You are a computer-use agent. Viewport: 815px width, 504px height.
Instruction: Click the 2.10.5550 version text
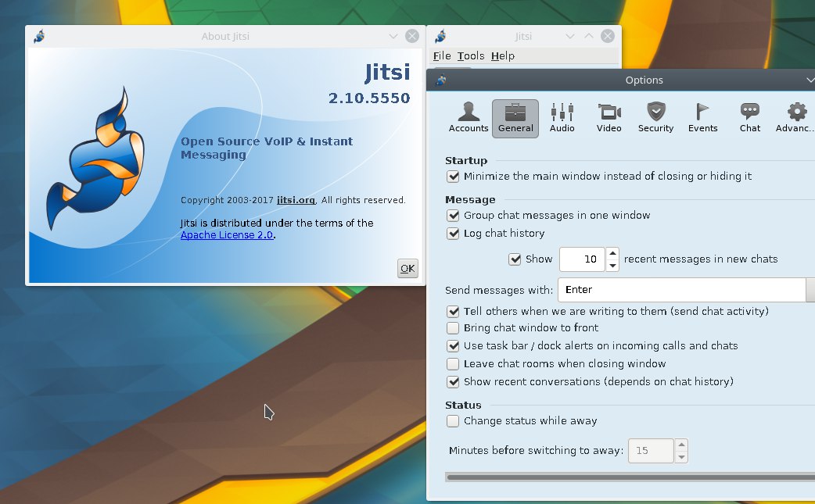click(369, 98)
